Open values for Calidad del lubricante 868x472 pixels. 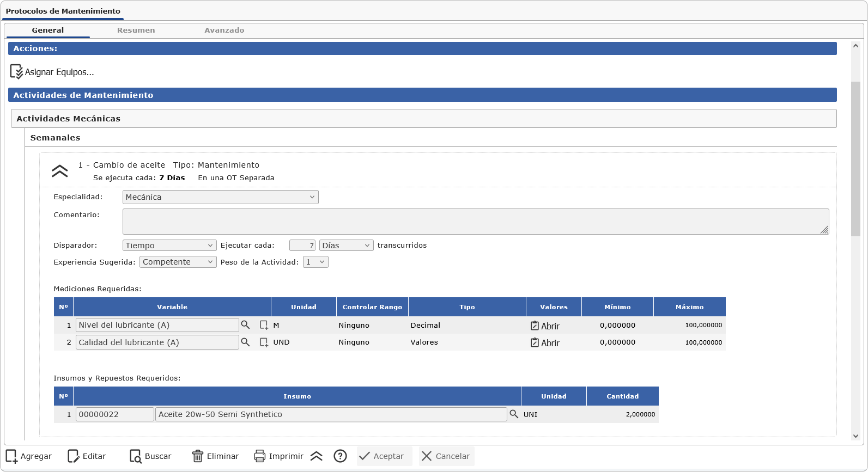tap(545, 343)
